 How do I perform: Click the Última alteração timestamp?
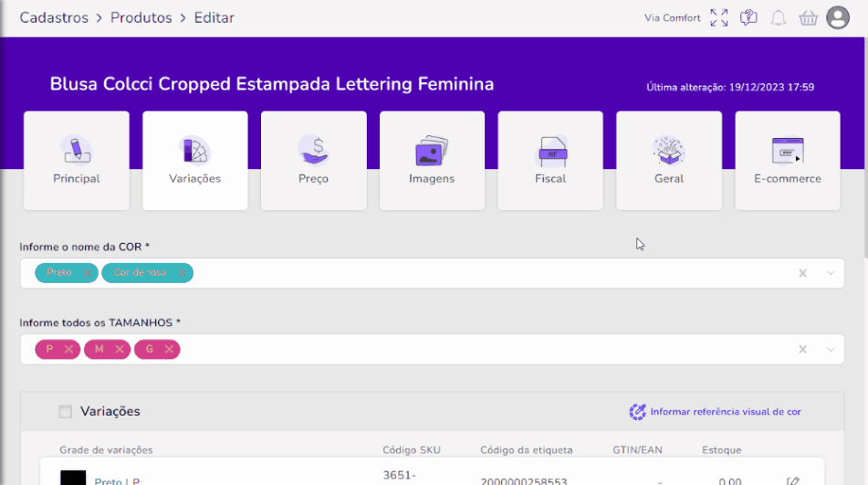point(730,87)
